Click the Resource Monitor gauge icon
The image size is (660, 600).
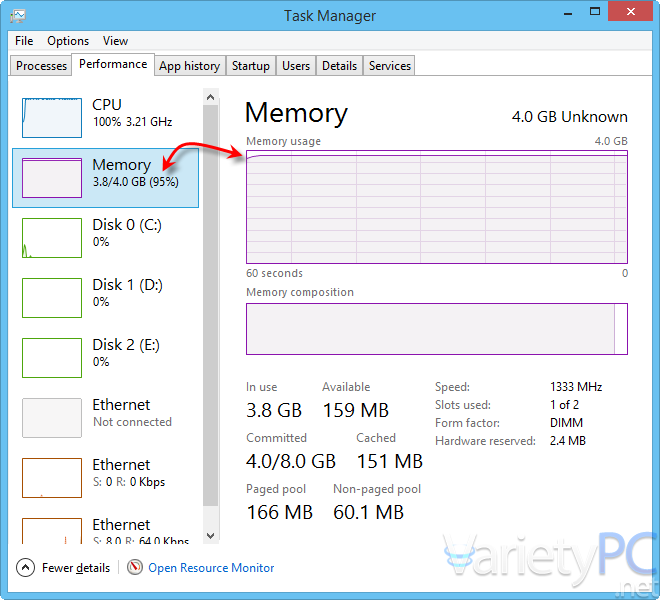pos(135,567)
